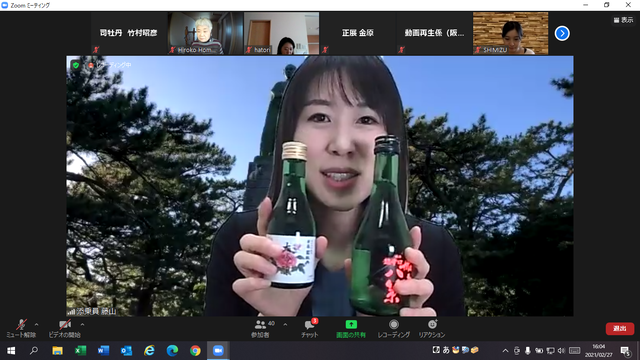Click the recording-in-progress indicator label
Image resolution: width=640 pixels, height=360 pixels.
click(109, 65)
